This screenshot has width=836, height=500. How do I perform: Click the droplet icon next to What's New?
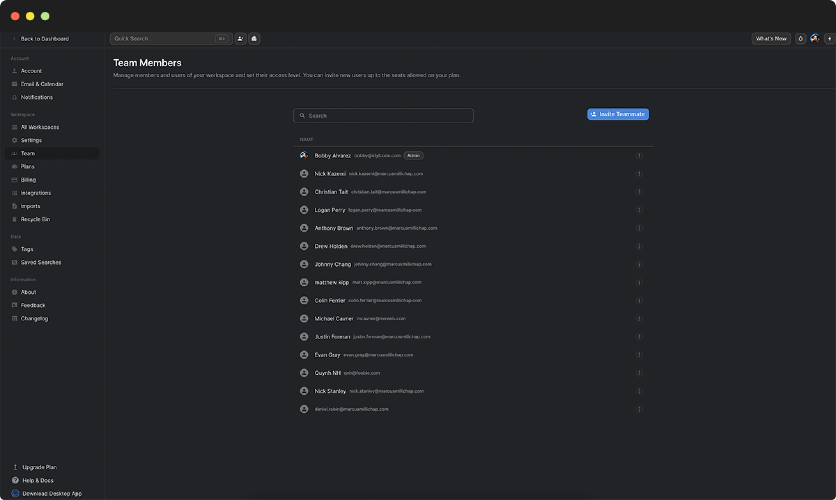800,39
